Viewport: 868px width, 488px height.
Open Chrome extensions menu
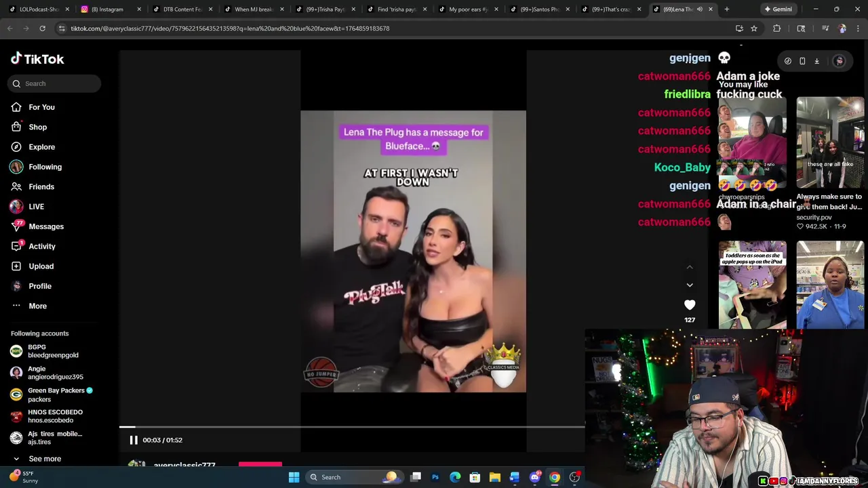click(777, 28)
